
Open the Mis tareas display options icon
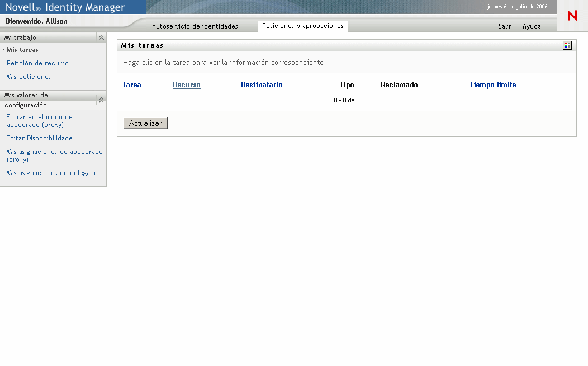click(567, 45)
